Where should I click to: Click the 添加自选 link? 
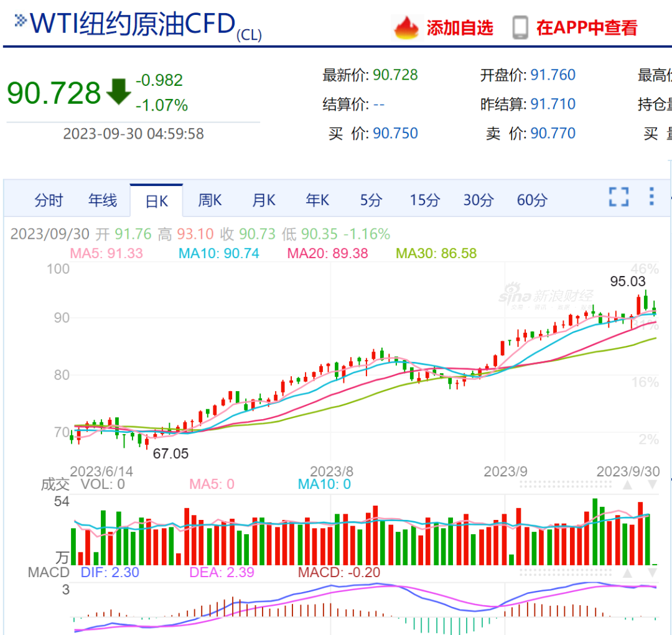coord(460,28)
